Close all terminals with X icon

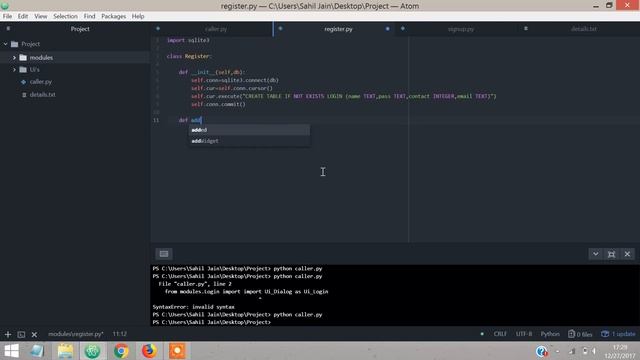pyautogui.click(x=34, y=334)
